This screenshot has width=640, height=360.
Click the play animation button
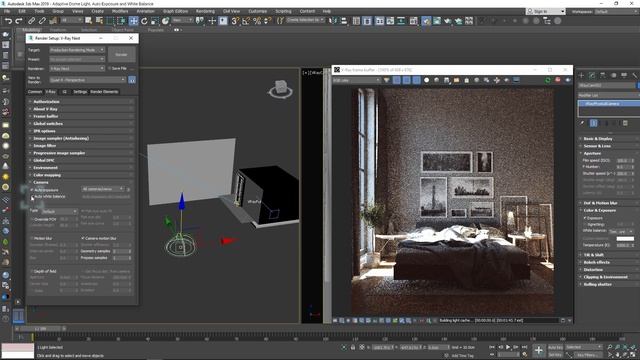[x=508, y=347]
